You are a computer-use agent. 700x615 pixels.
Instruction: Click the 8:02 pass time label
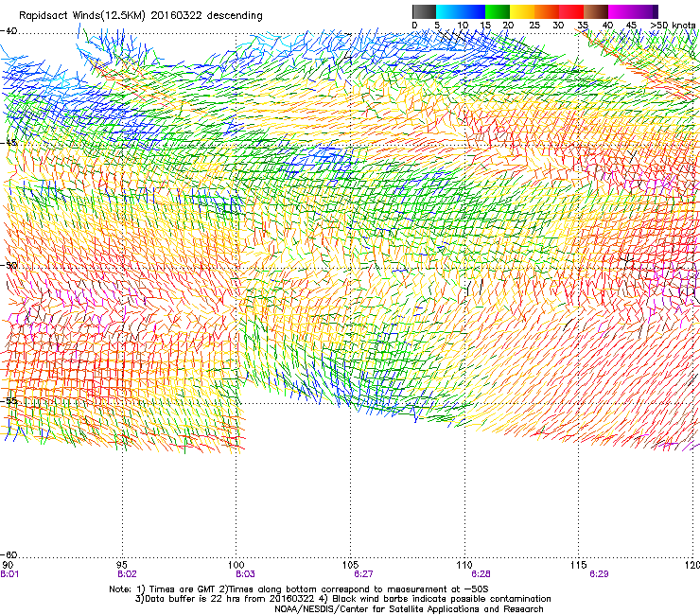click(128, 574)
